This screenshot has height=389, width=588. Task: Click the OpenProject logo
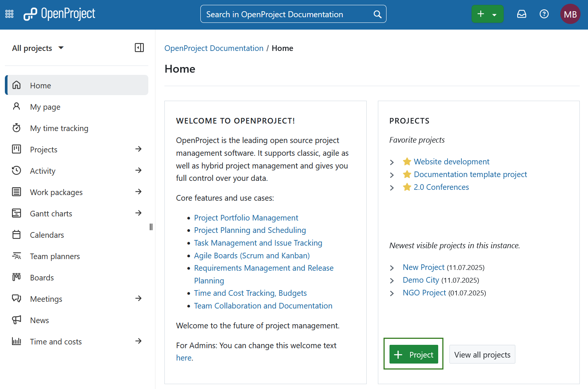point(60,14)
